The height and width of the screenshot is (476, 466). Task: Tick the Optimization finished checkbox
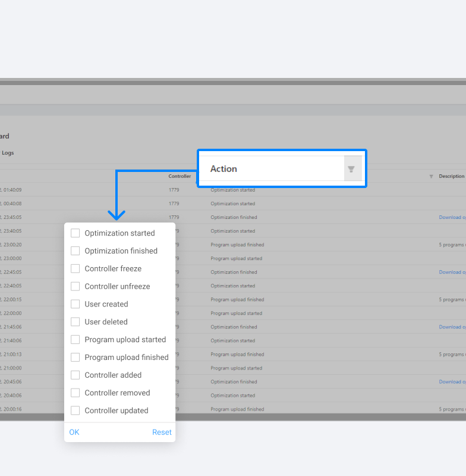[75, 250]
